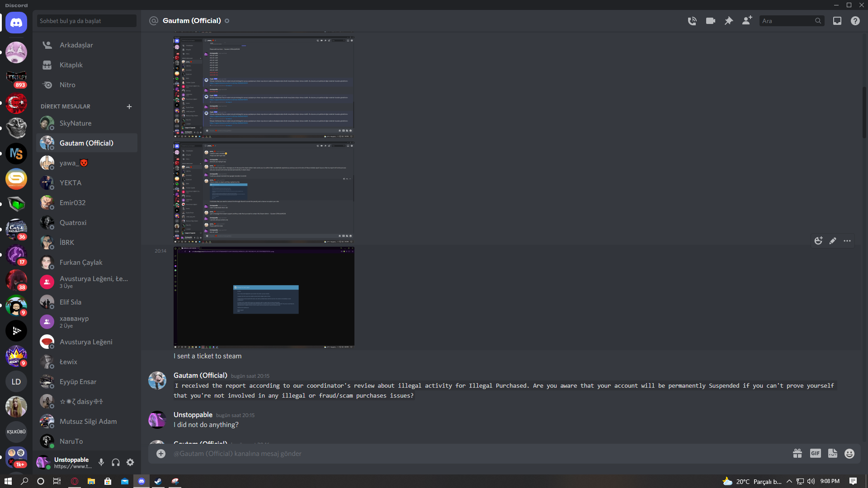The image size is (868, 488).
Task: Open the emoji picker
Action: 849,454
